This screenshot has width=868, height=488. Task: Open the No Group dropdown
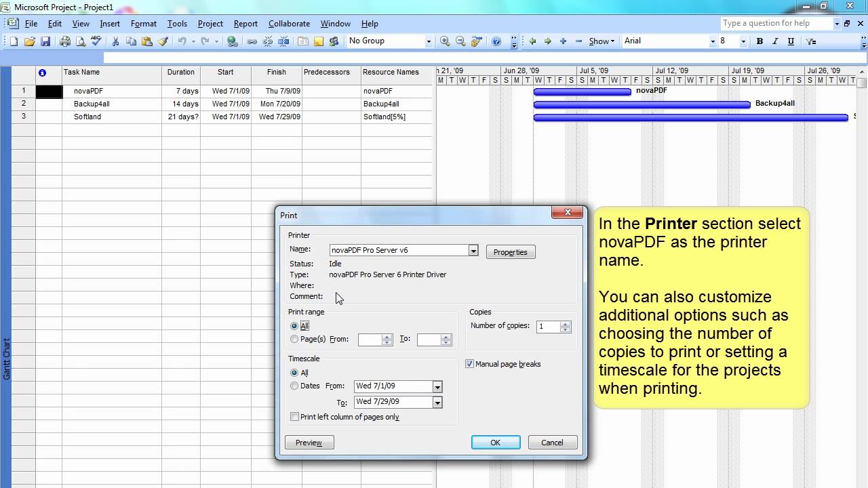(x=429, y=41)
